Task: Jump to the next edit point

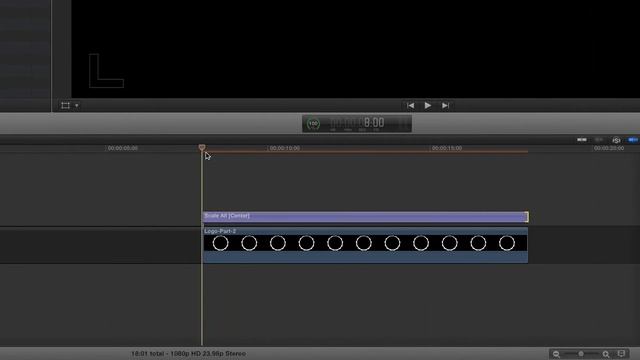Action: click(445, 106)
